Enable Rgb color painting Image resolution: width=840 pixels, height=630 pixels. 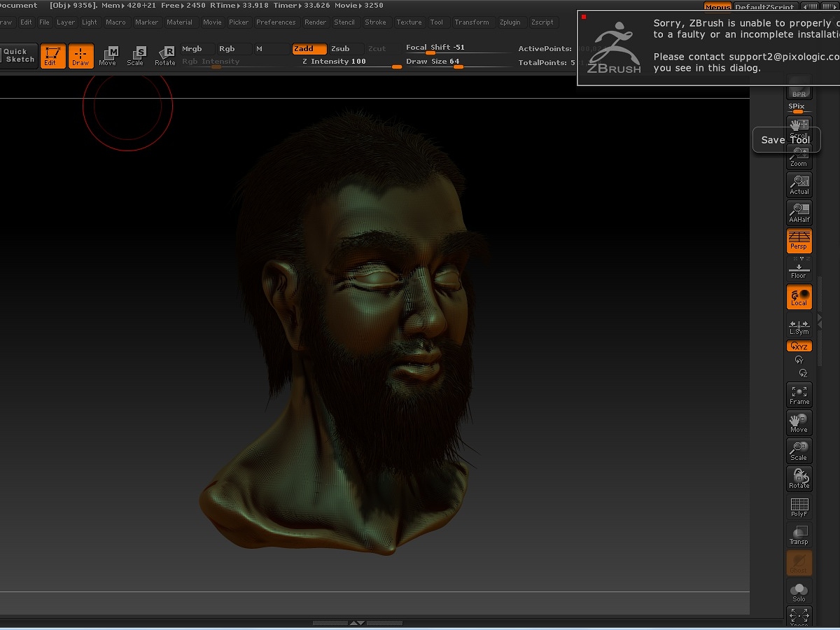(x=234, y=49)
